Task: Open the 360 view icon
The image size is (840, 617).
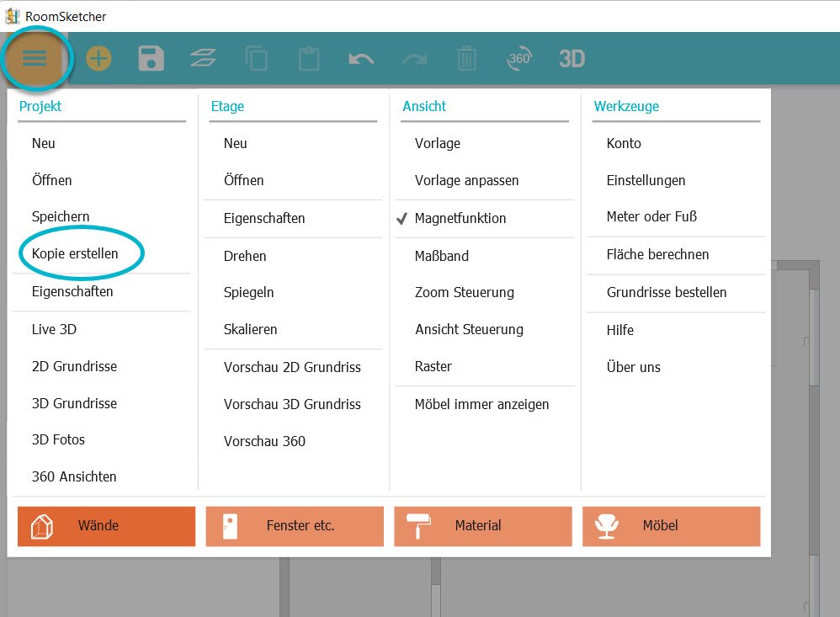Action: pos(519,58)
